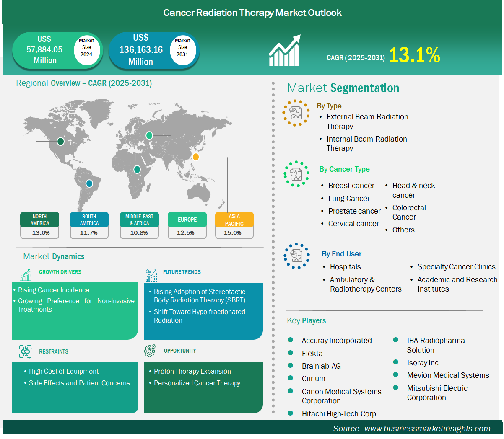Click the South America 11.7% value
Image resolution: width=504 pixels, height=439 pixels.
(89, 232)
